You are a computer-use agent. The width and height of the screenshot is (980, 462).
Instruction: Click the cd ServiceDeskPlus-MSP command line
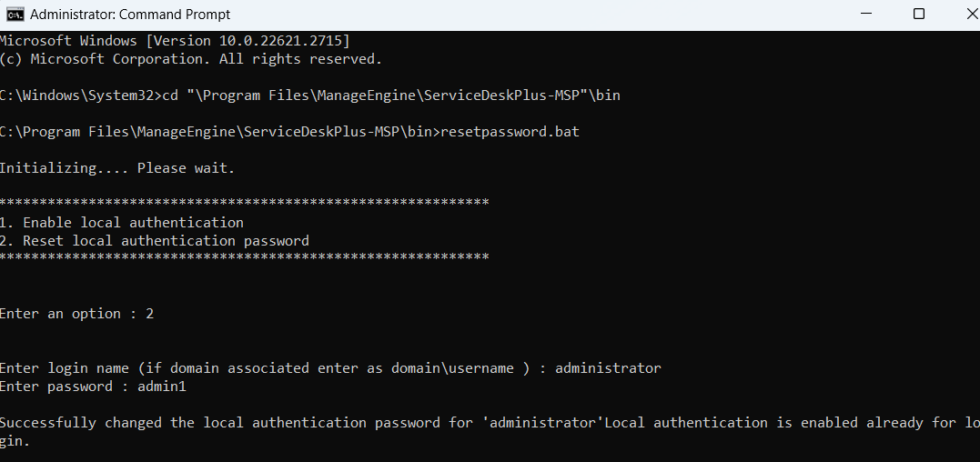309,95
